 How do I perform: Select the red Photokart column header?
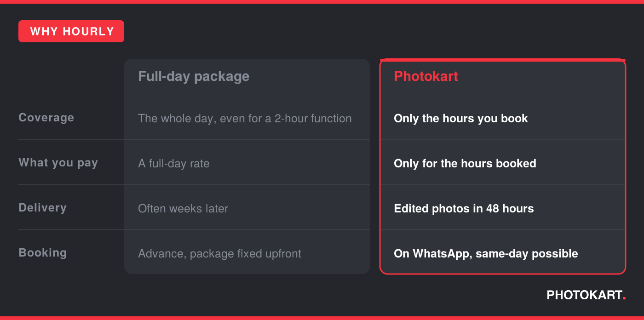426,76
